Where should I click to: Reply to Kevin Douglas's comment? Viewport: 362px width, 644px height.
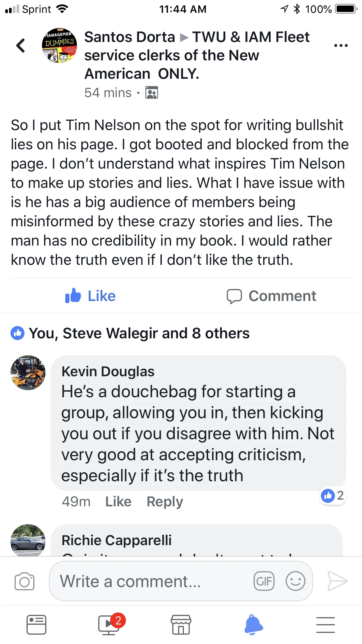coord(165,502)
